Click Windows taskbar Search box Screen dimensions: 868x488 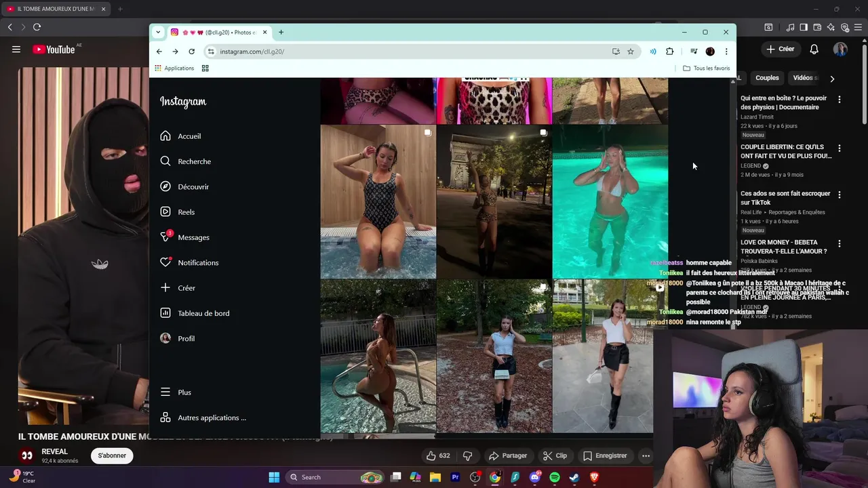tap(334, 477)
